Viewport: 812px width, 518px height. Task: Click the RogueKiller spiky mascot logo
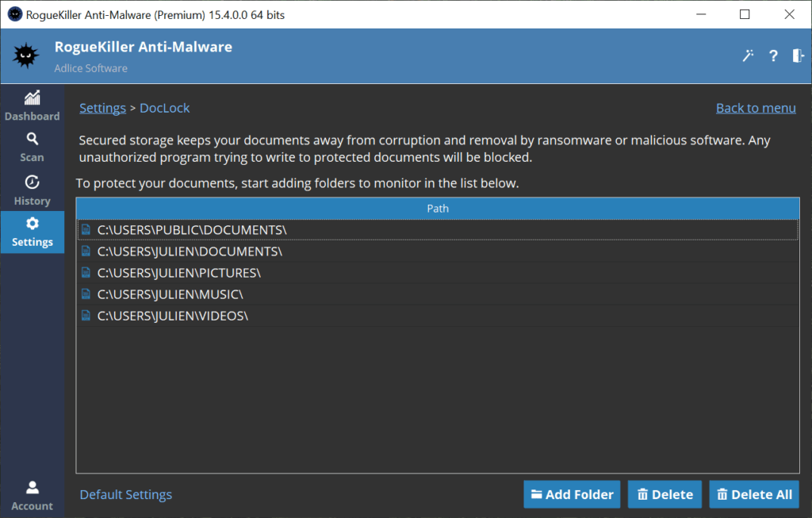(x=26, y=56)
